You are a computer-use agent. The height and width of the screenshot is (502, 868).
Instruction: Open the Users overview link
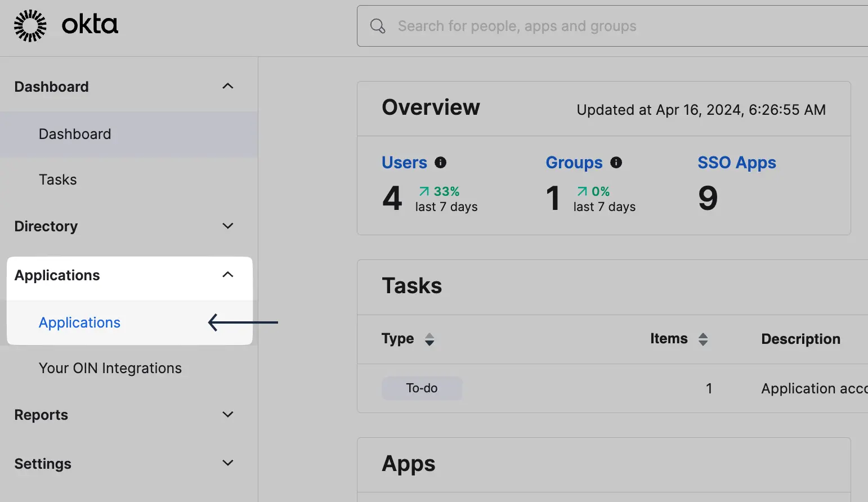tap(404, 163)
